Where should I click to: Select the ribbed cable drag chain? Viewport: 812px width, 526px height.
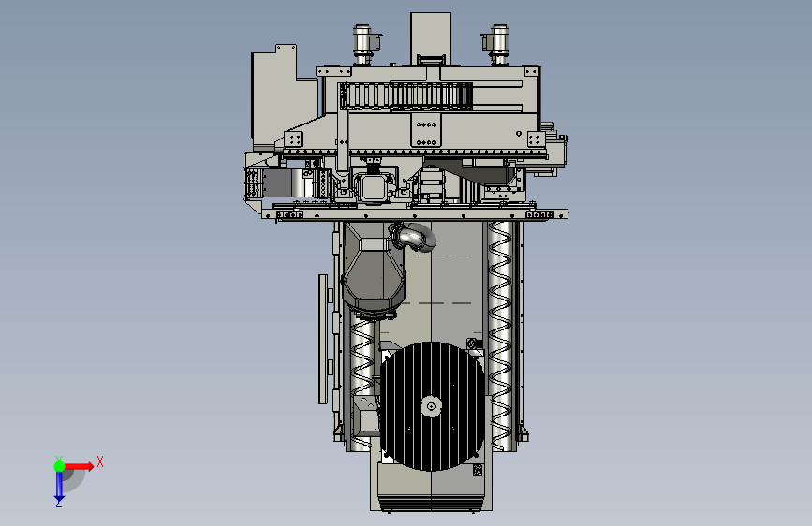point(406,96)
